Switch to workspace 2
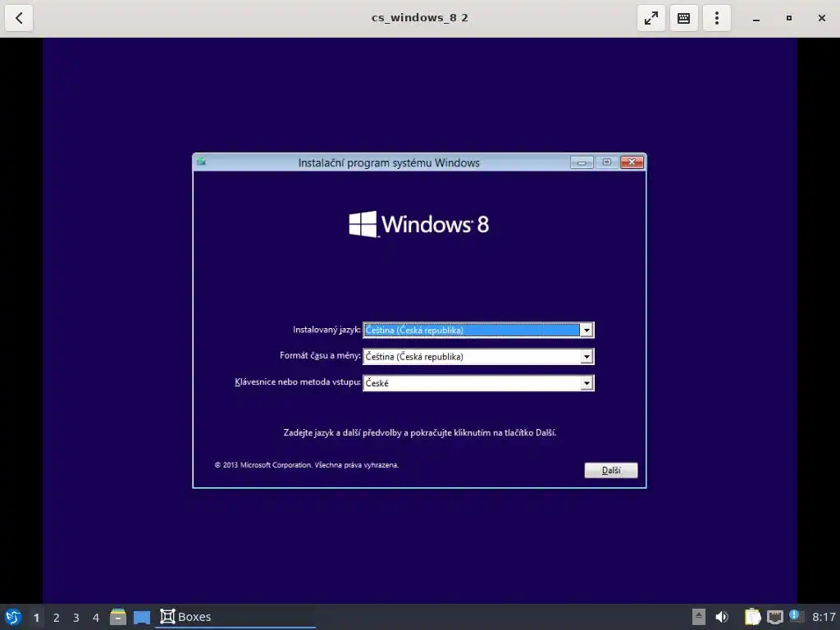Screen dimensions: 840x630 [57, 618]
